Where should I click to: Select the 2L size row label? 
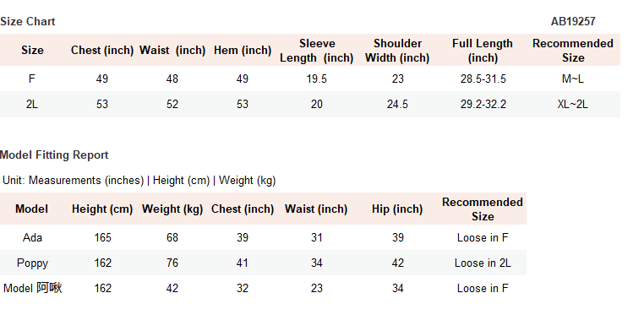(32, 104)
